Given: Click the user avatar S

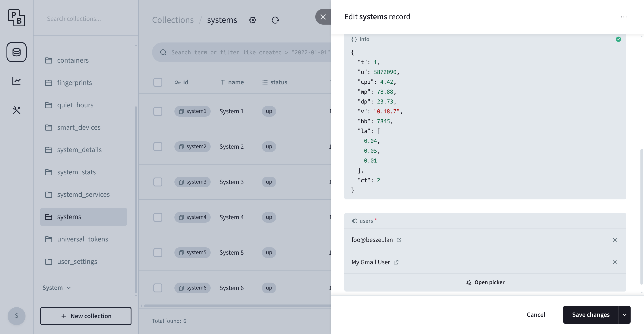Looking at the screenshot, I should 17,316.
